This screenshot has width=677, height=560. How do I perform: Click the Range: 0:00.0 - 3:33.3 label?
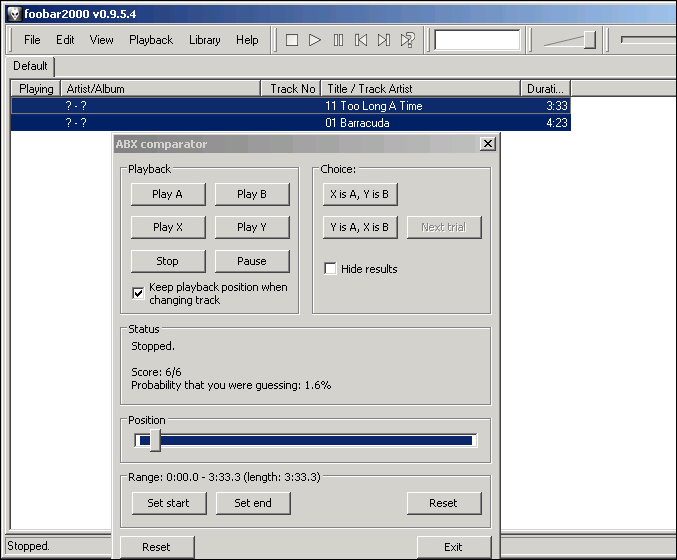coord(224,477)
